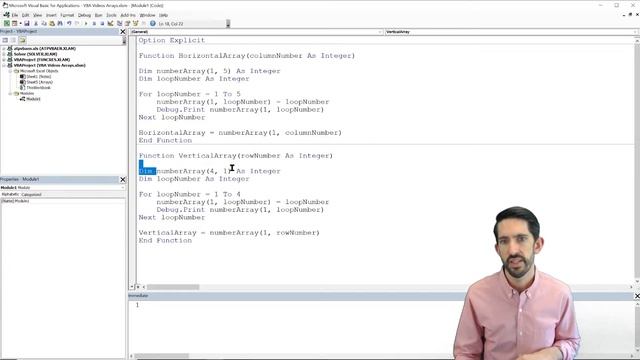640x360 pixels.
Task: Switch to Procedure View button
Action: [x=132, y=287]
